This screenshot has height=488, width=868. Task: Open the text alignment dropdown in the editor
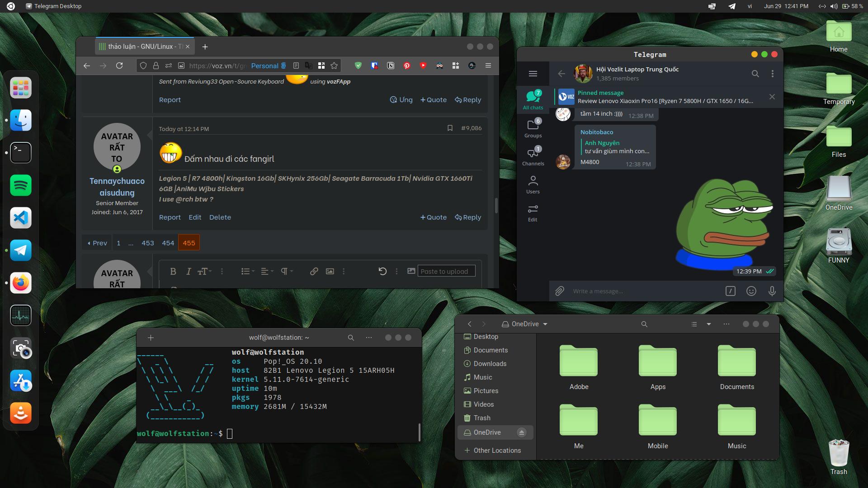[x=267, y=271]
